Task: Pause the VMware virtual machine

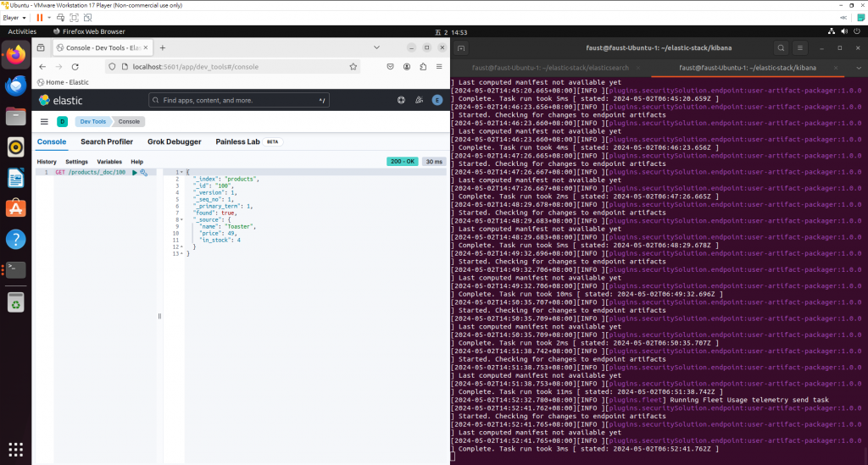Action: pos(39,18)
